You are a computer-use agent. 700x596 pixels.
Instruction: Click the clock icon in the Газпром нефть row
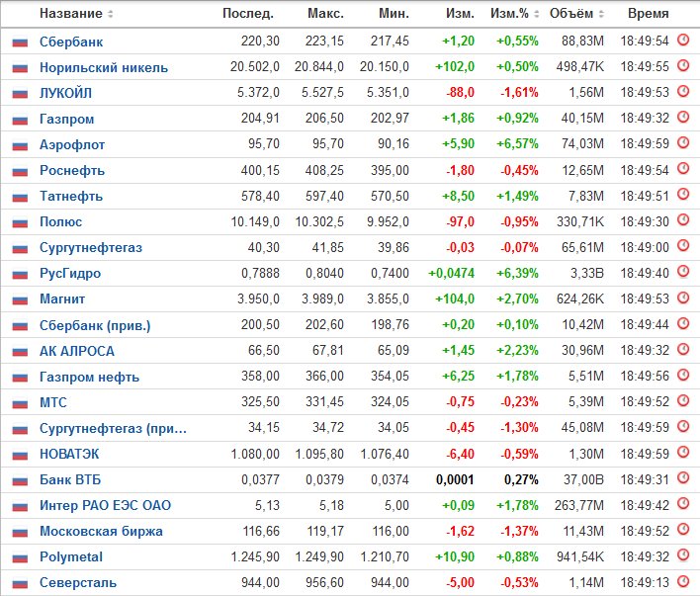point(683,375)
